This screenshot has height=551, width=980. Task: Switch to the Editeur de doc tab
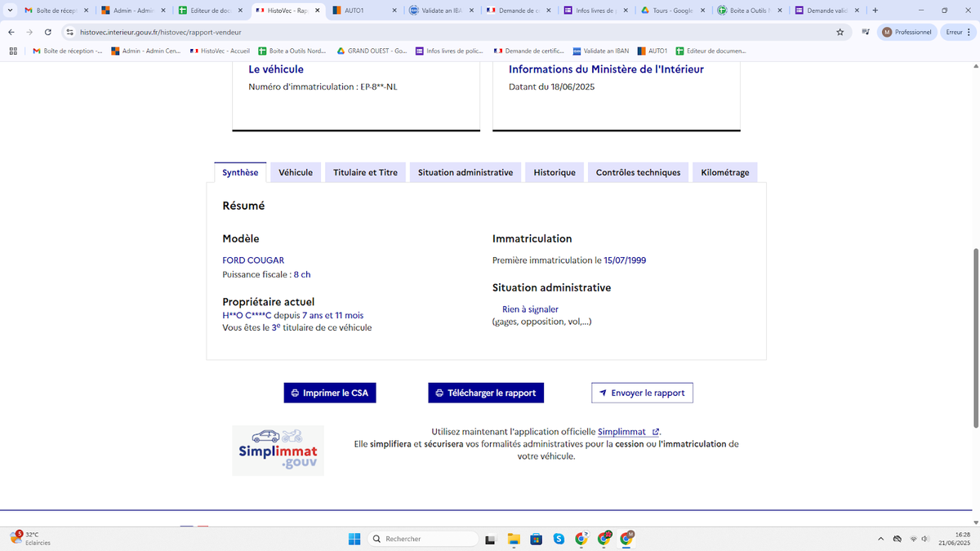point(209,11)
